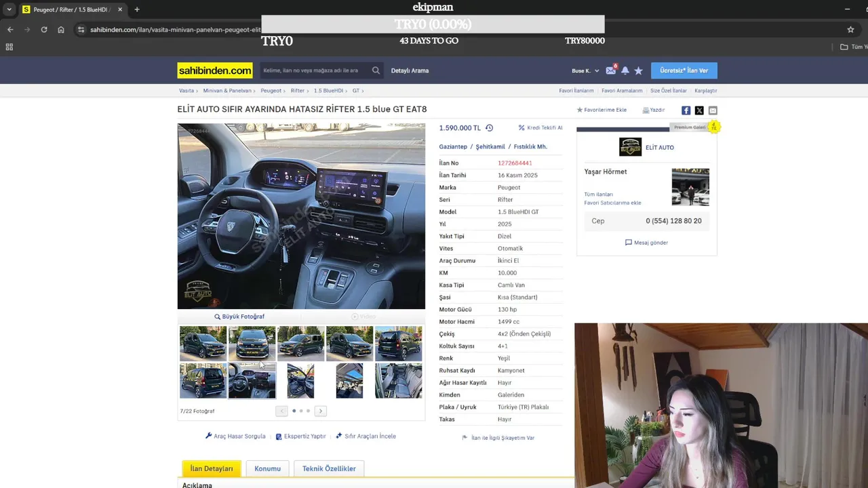Focus the site search input field
This screenshot has width=868, height=488.
tap(316, 70)
